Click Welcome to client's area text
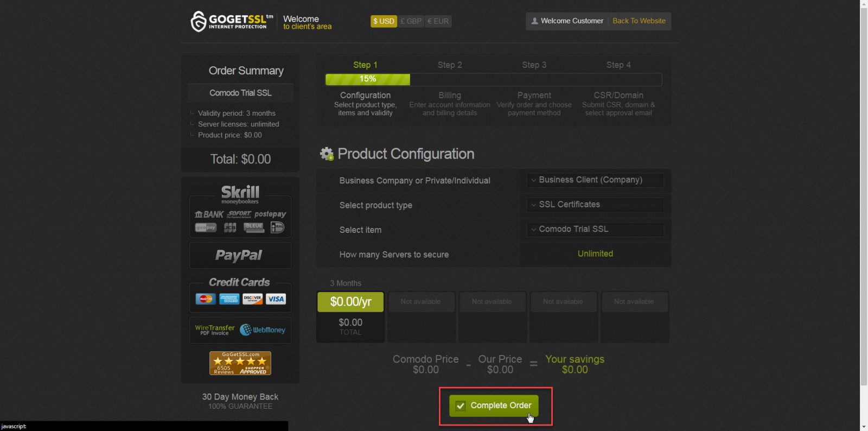868x431 pixels. point(307,22)
